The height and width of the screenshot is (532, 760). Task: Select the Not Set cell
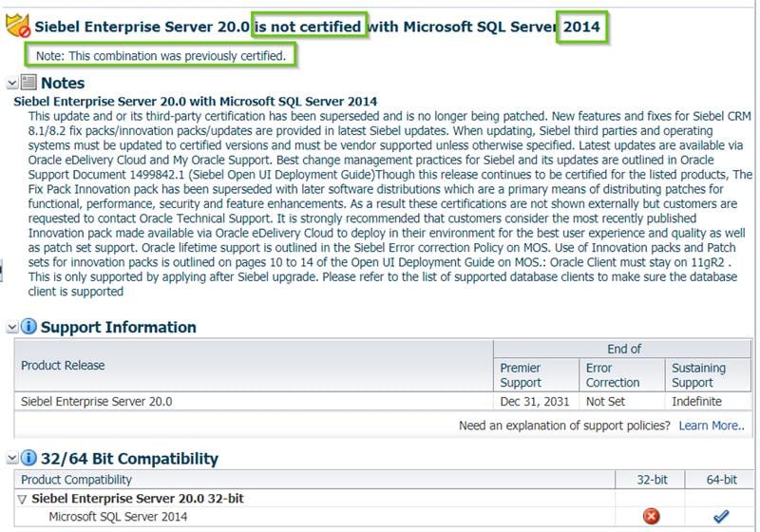[x=622, y=401]
